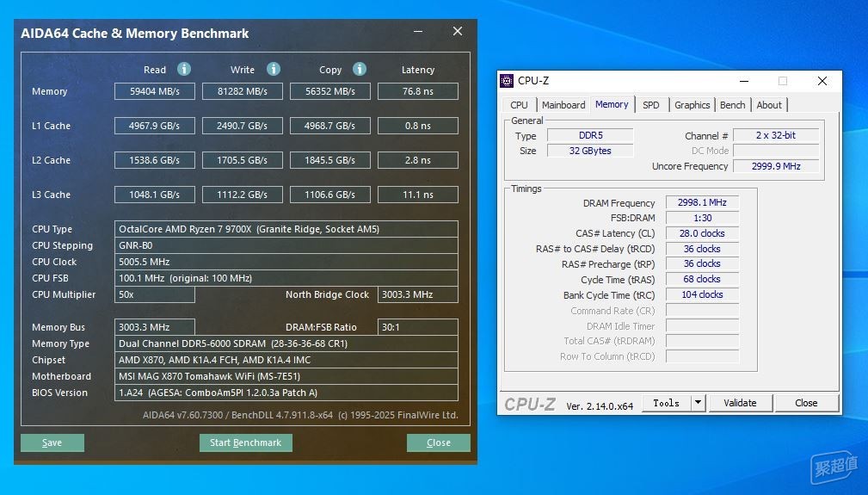
Task: Click L2 Cache Read value 1538.6 GB/s
Action: click(155, 160)
